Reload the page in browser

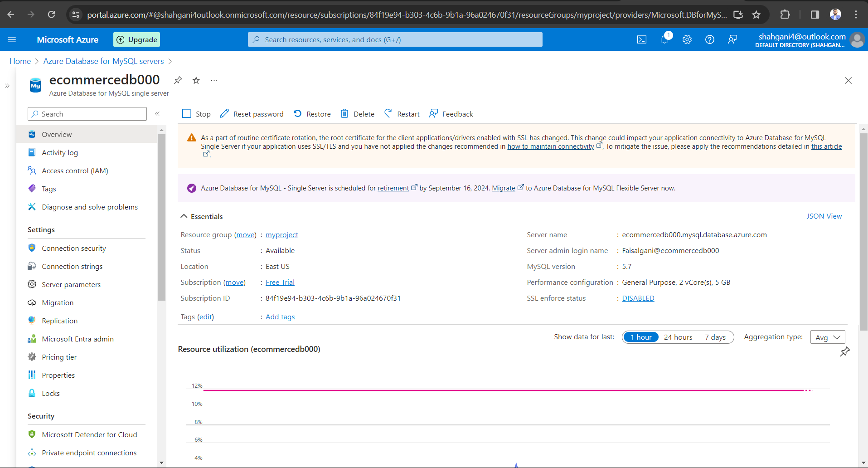(51, 15)
